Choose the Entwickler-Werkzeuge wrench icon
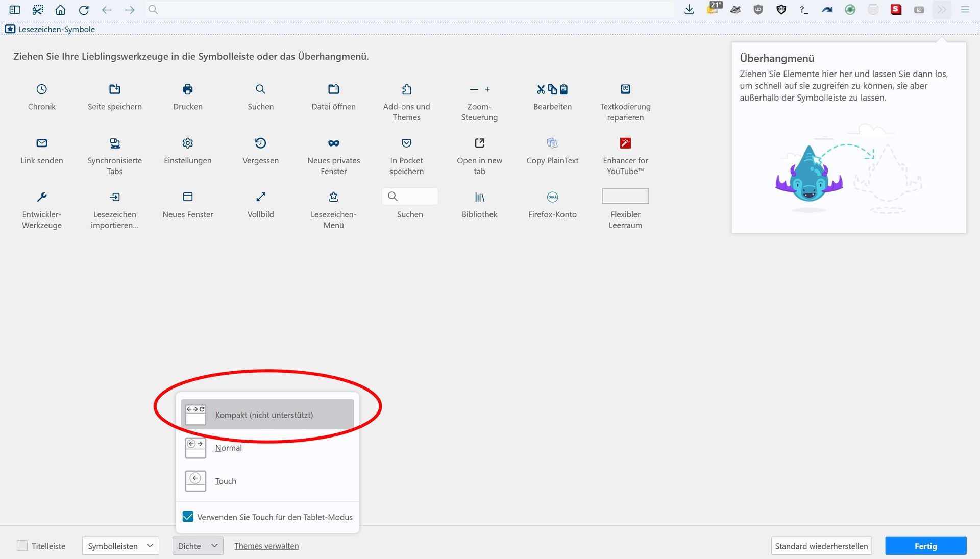The height and width of the screenshot is (559, 980). [42, 197]
